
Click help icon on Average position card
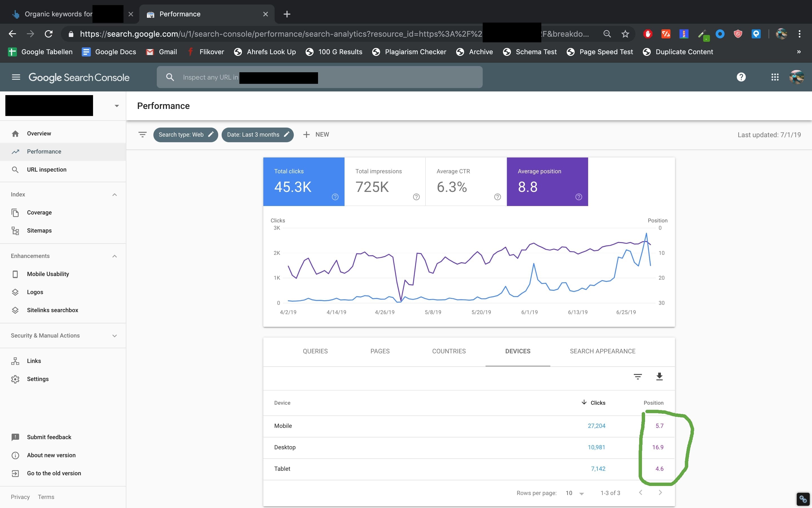(579, 197)
